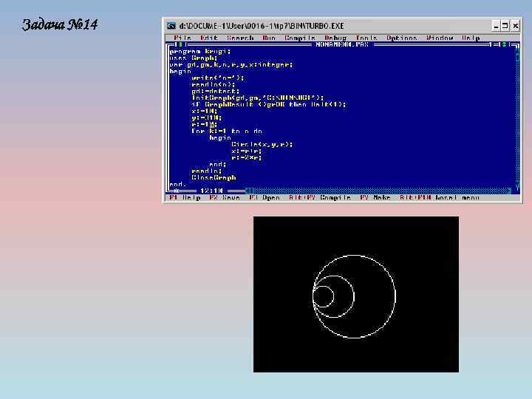
Task: Close the TURBO.EXE console window
Action: [x=516, y=26]
